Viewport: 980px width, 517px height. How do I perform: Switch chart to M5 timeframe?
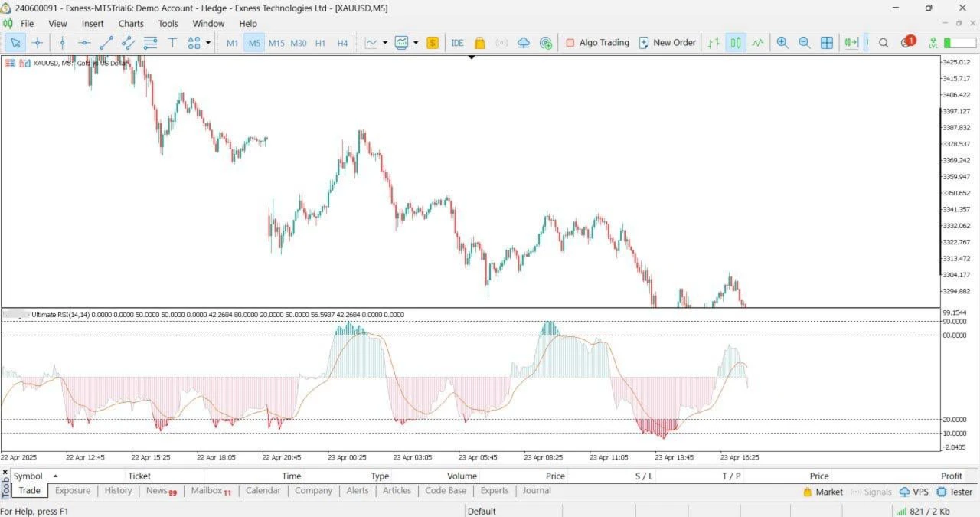(x=254, y=43)
